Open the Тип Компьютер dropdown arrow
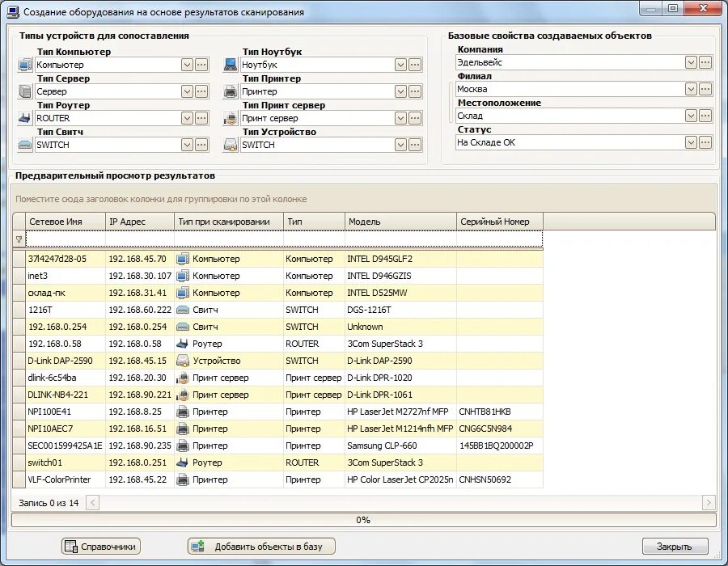 (187, 65)
